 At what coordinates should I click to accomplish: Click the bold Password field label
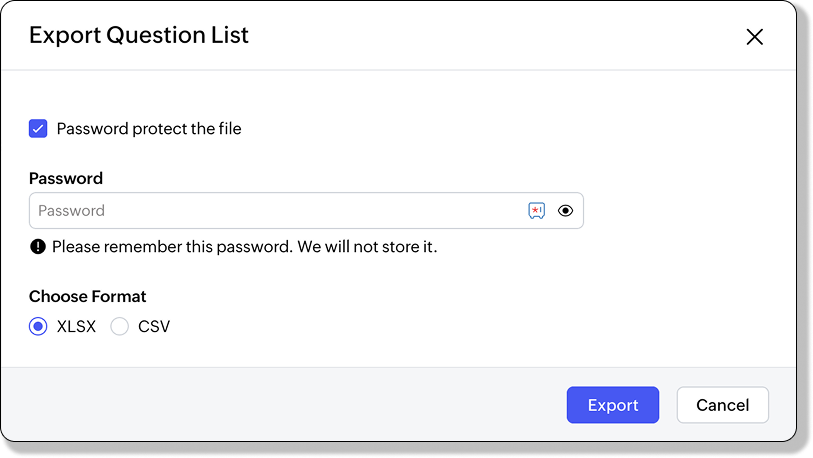point(66,179)
